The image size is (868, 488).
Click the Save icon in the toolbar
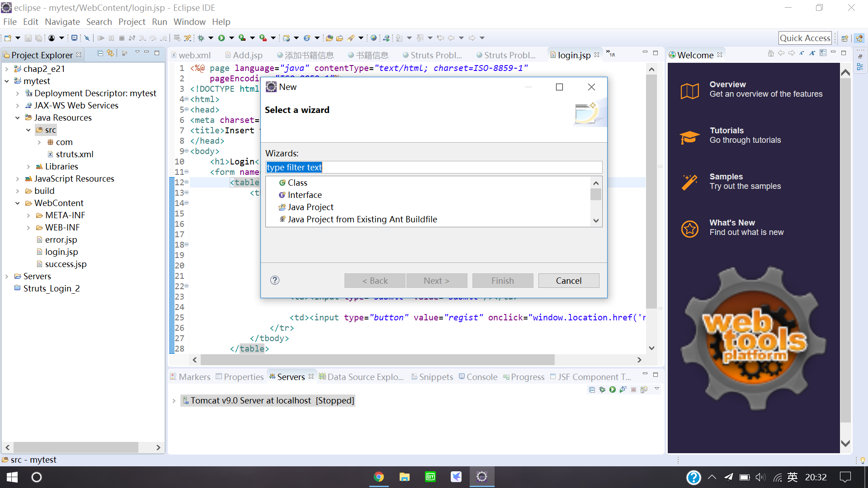point(28,38)
